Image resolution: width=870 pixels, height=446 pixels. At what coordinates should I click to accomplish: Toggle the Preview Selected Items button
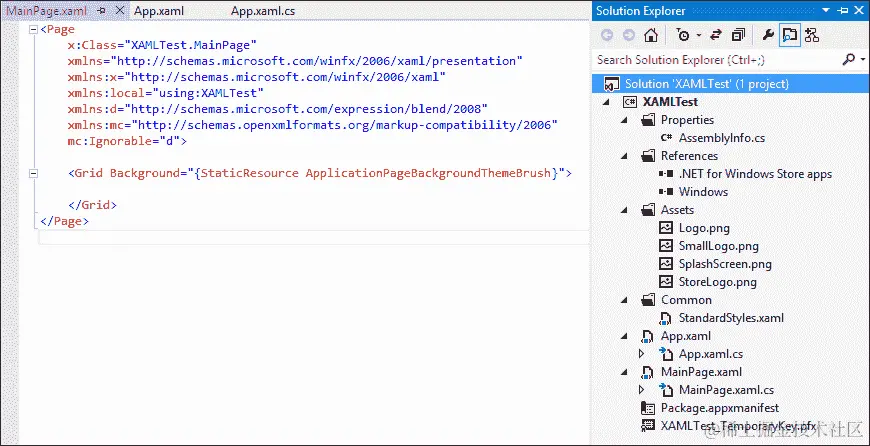point(789,36)
